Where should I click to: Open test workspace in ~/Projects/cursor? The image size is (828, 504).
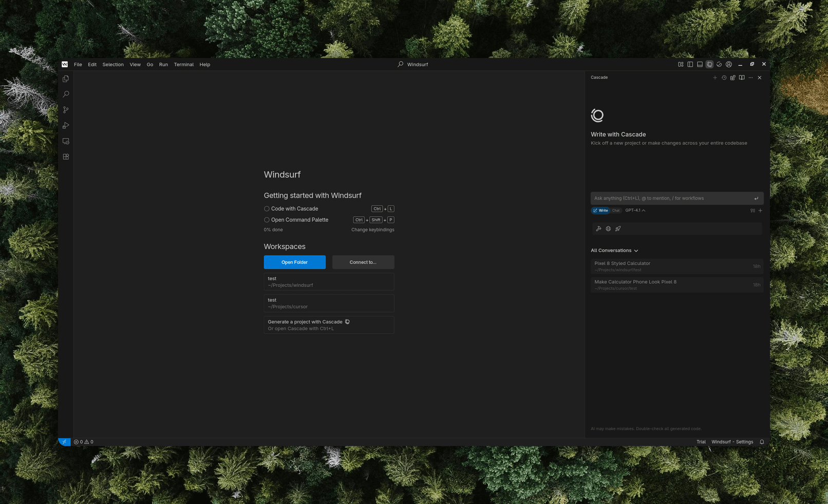pyautogui.click(x=329, y=303)
